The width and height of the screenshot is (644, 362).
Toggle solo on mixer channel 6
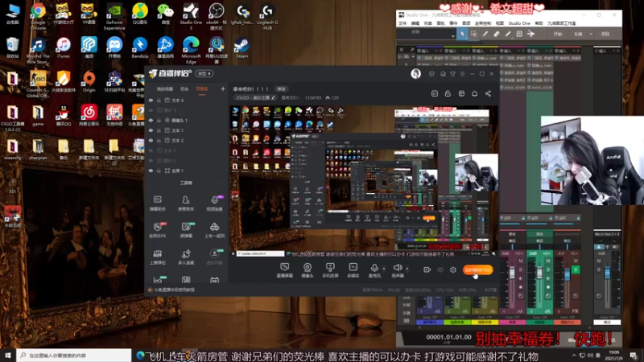point(576,269)
